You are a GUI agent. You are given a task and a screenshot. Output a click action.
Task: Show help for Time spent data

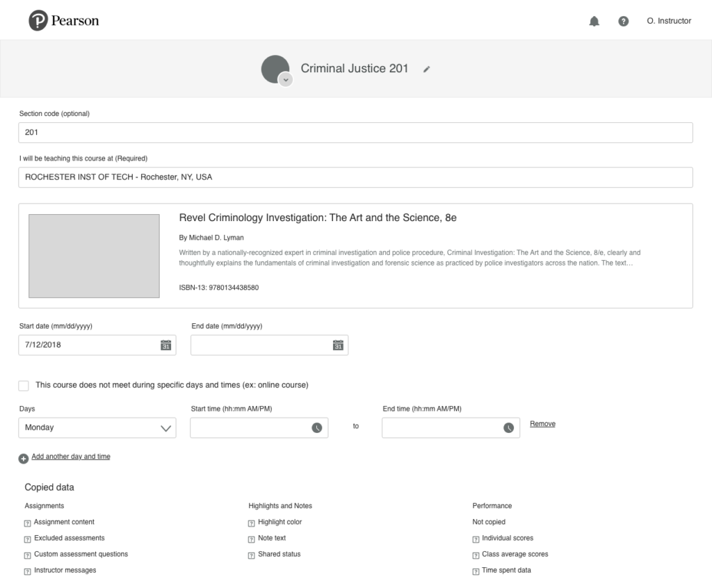coord(476,571)
